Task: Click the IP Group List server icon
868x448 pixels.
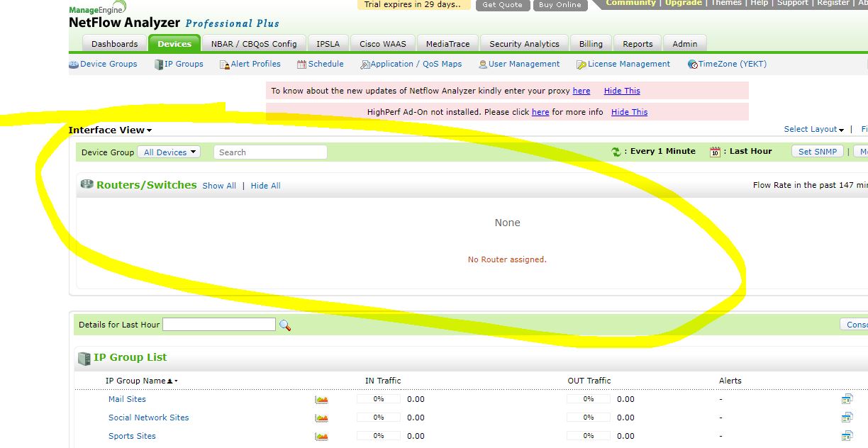Action: point(84,358)
